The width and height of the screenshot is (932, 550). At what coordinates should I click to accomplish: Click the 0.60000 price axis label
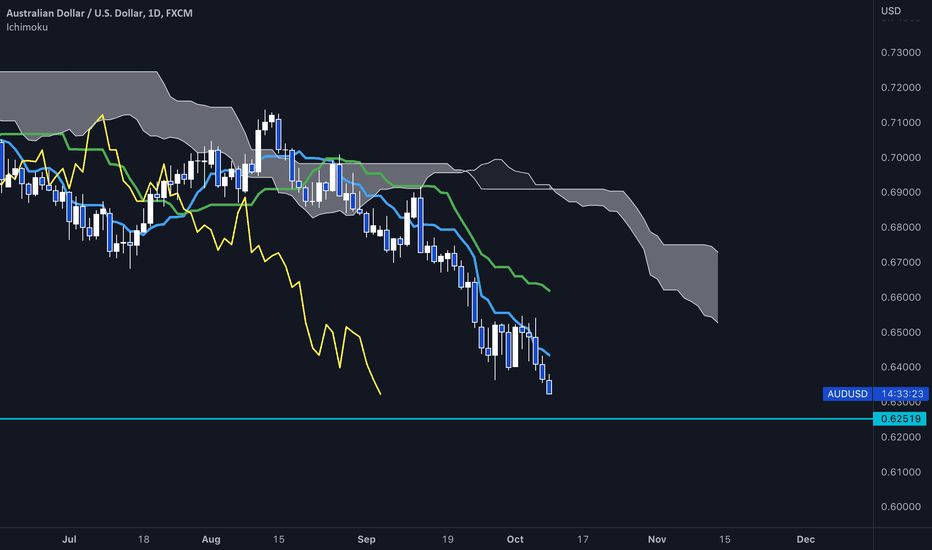click(x=900, y=507)
